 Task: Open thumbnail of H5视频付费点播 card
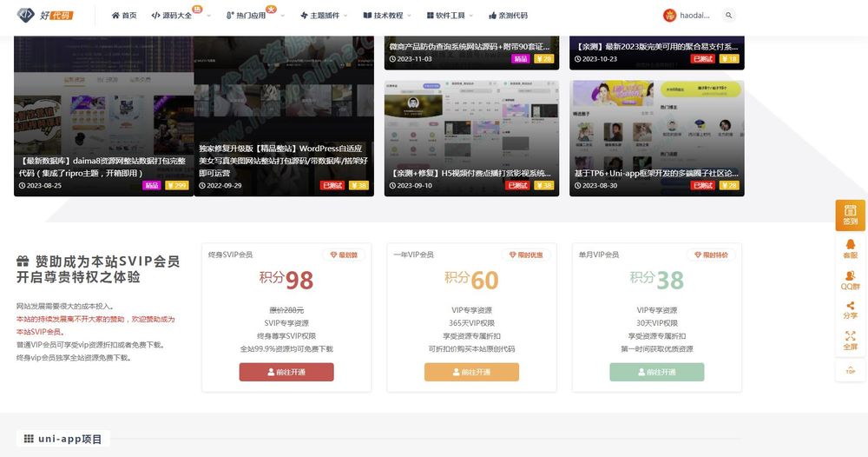click(471, 124)
